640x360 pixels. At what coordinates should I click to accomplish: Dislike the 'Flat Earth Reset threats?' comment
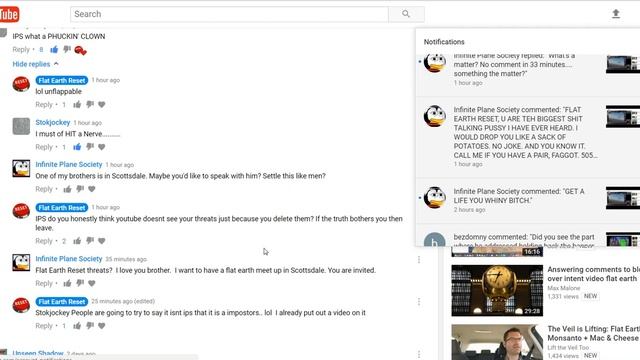click(x=80, y=283)
